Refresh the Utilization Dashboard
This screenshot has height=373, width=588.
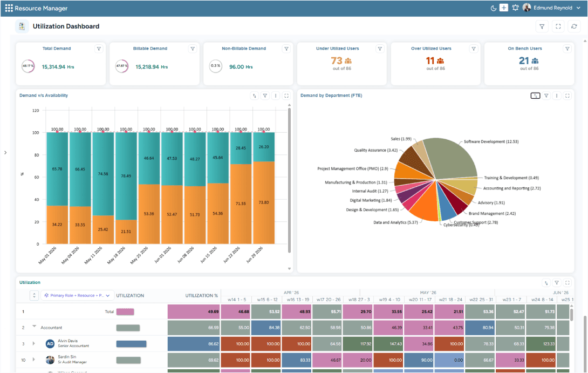(x=574, y=26)
